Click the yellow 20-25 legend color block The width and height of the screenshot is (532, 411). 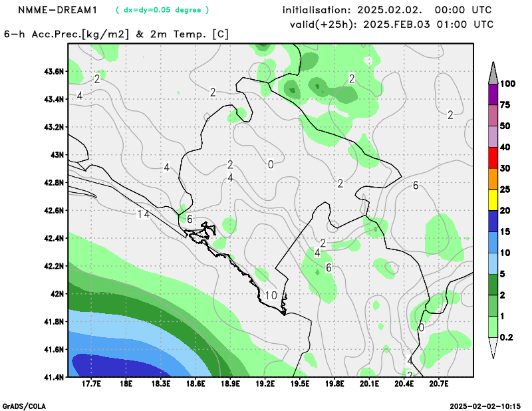tap(493, 200)
